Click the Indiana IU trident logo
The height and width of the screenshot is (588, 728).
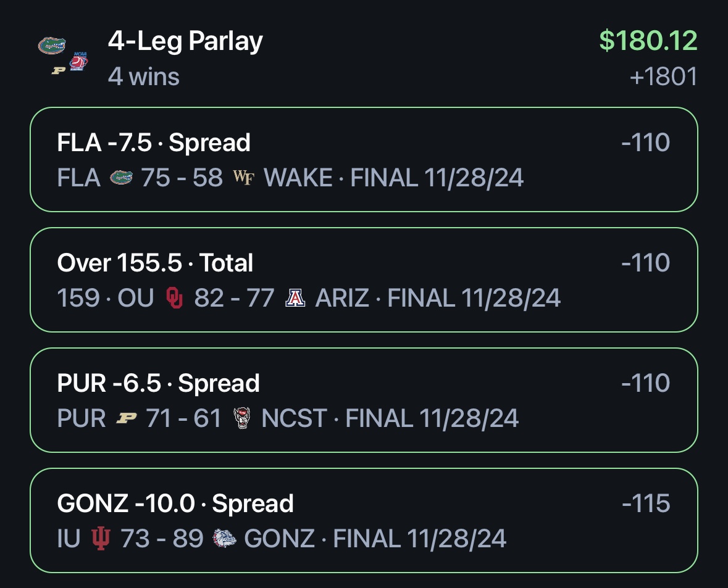click(x=101, y=539)
